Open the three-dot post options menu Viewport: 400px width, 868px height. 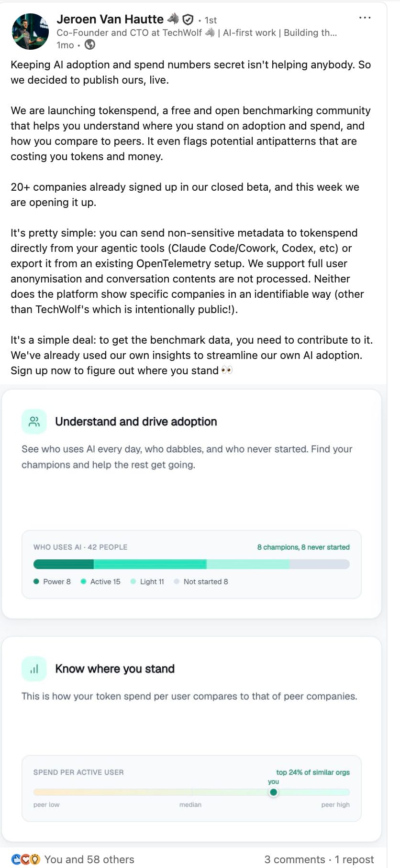coord(365,18)
